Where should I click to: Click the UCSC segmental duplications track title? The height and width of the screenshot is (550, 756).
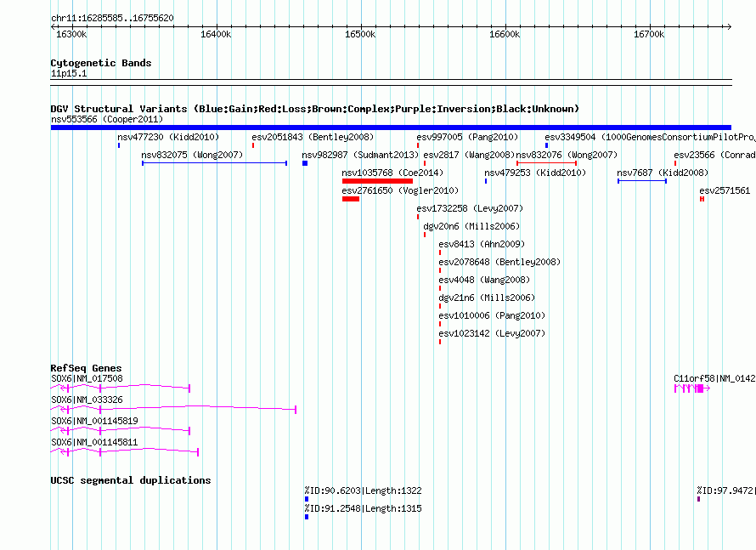tap(131, 480)
